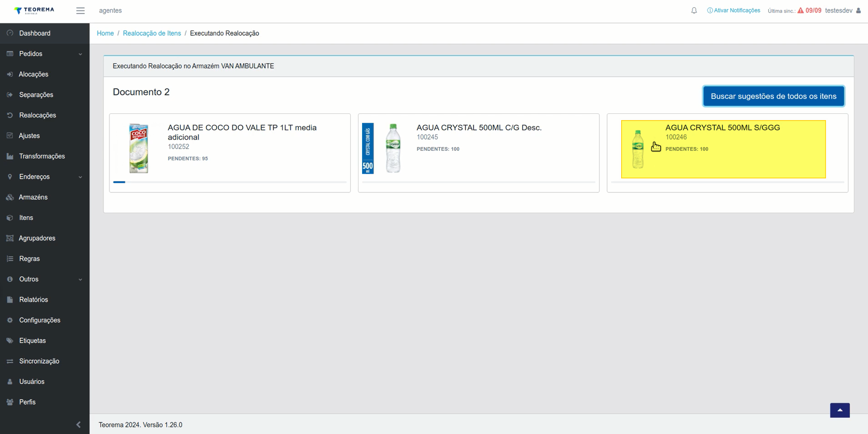Click the Separações sidebar icon
This screenshot has width=868, height=434.
[x=10, y=95]
